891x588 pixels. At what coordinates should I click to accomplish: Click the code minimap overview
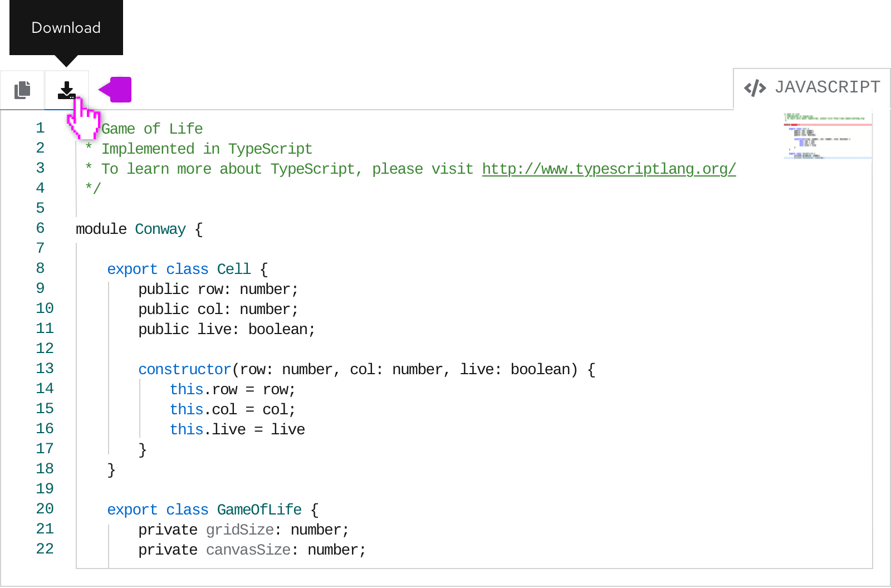pyautogui.click(x=827, y=136)
